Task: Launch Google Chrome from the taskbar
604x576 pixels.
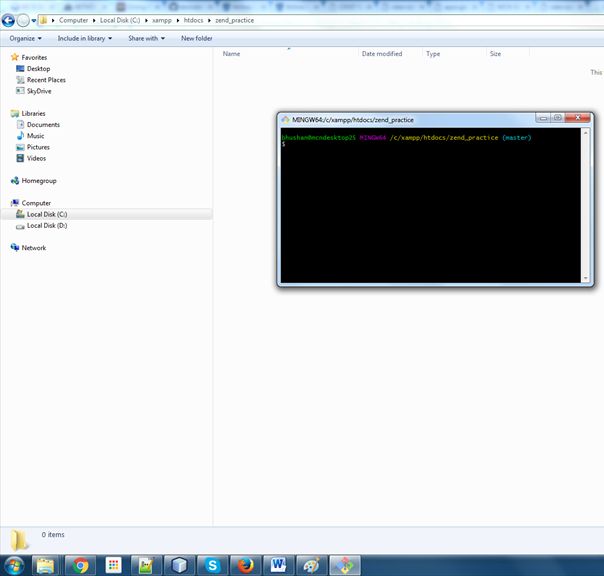Action: 80,565
